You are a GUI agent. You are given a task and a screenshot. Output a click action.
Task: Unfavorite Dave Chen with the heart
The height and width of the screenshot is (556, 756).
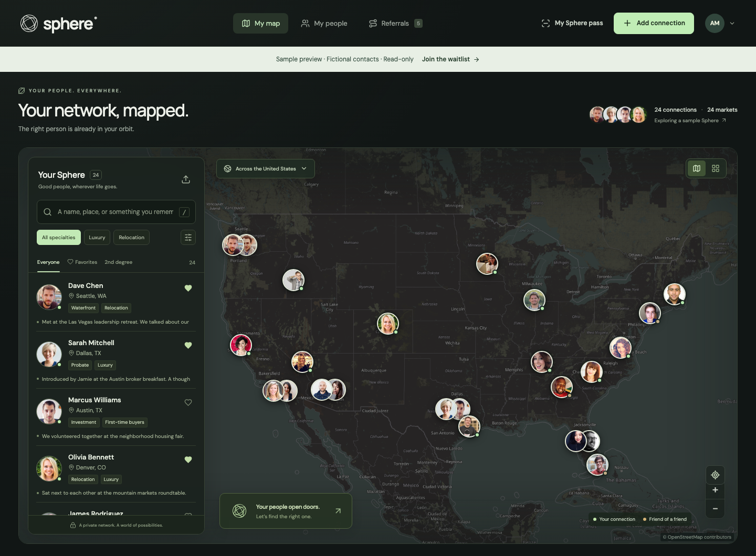click(x=188, y=288)
